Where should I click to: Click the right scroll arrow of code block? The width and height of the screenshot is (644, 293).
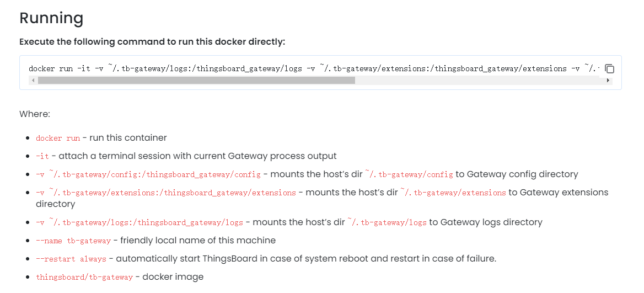[608, 81]
